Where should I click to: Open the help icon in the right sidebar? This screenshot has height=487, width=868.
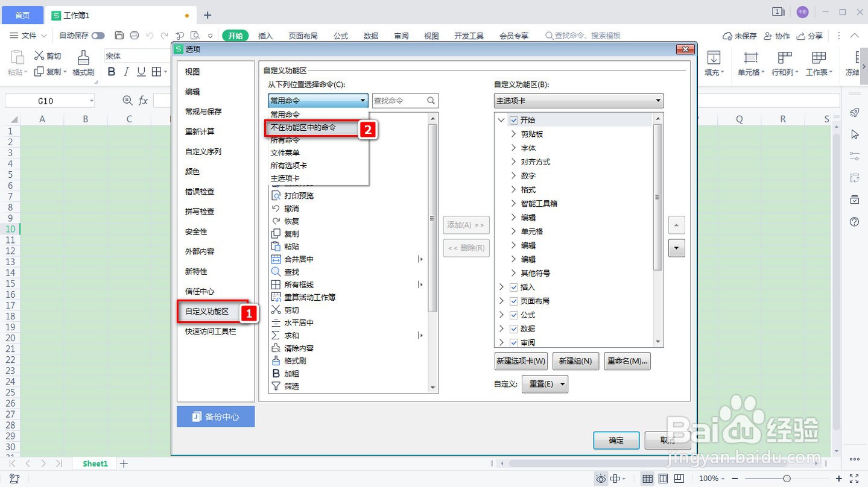click(x=855, y=222)
